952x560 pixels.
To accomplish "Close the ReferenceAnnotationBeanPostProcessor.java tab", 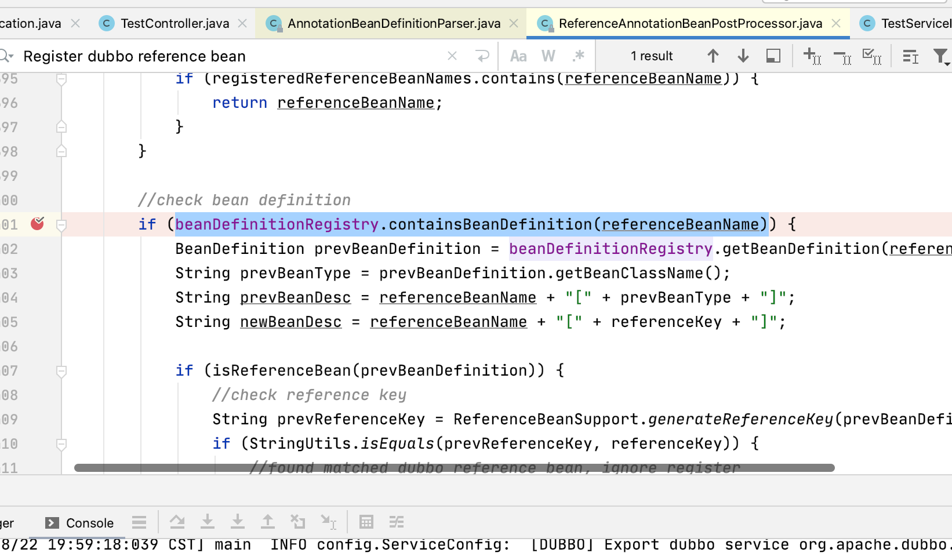I will point(836,23).
